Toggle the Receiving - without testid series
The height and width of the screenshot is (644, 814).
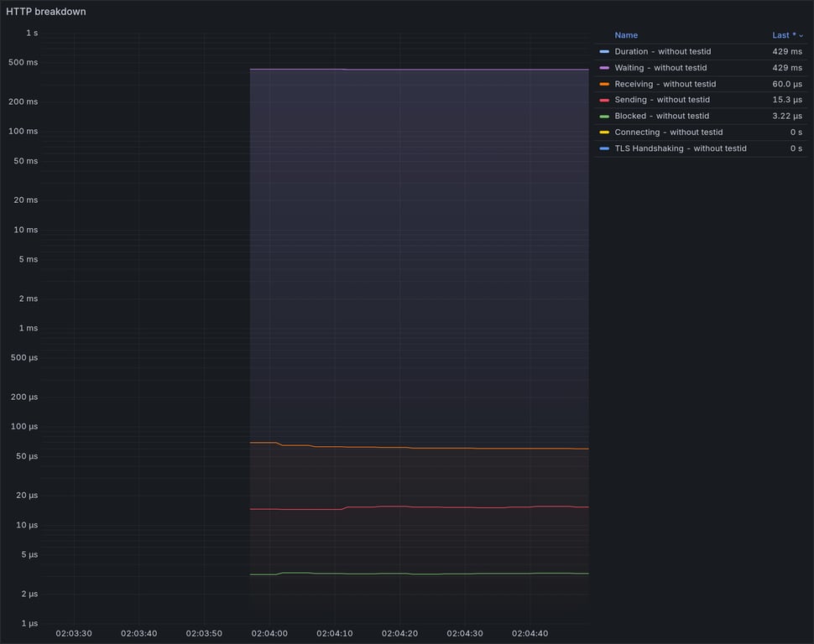tap(665, 84)
